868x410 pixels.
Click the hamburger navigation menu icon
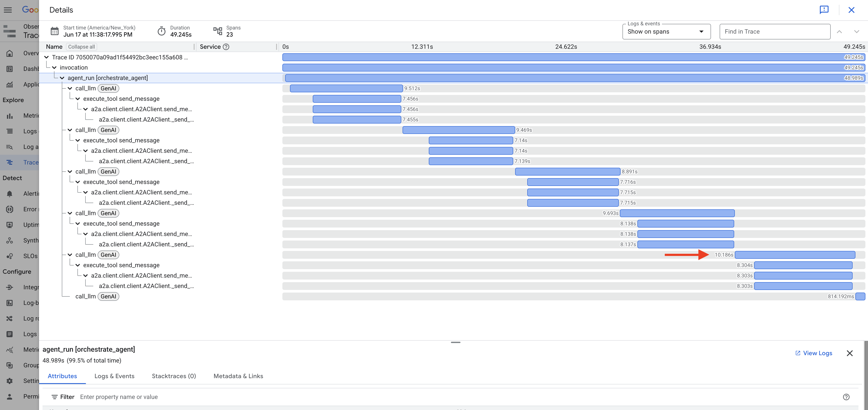[8, 10]
